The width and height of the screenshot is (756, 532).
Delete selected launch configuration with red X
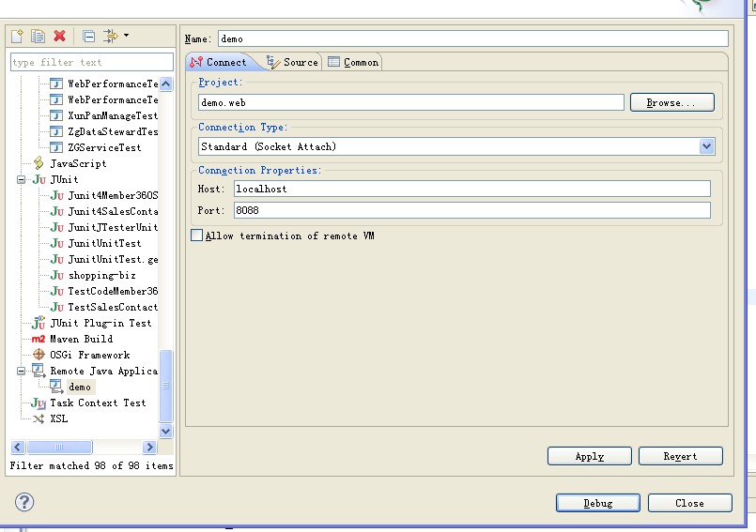tap(60, 37)
